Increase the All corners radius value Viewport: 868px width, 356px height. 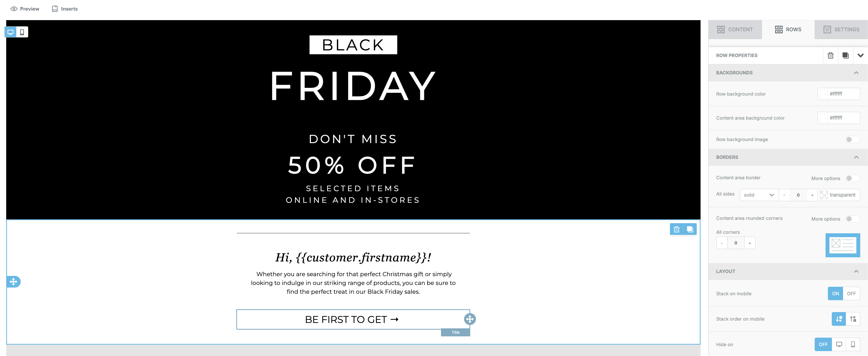[x=750, y=243]
